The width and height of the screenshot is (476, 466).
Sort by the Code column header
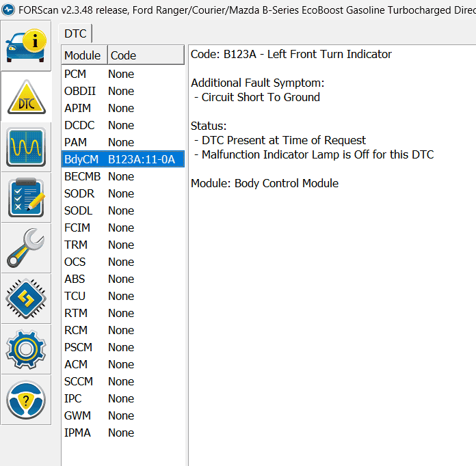(146, 55)
